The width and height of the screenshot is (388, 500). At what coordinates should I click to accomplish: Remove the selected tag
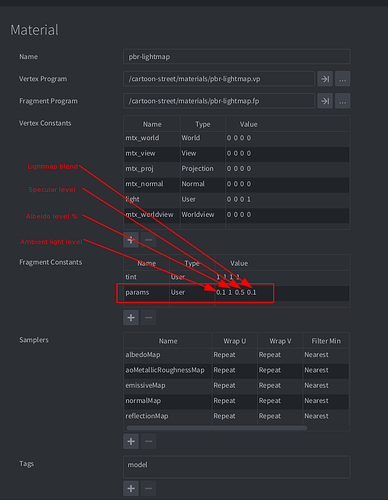point(148,488)
